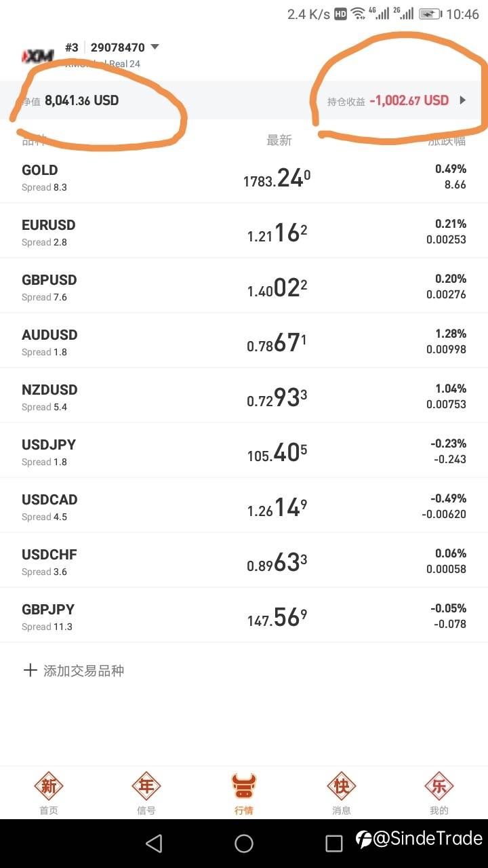Click 添加交易品种 add symbol link
488x868 pixels.
click(84, 671)
